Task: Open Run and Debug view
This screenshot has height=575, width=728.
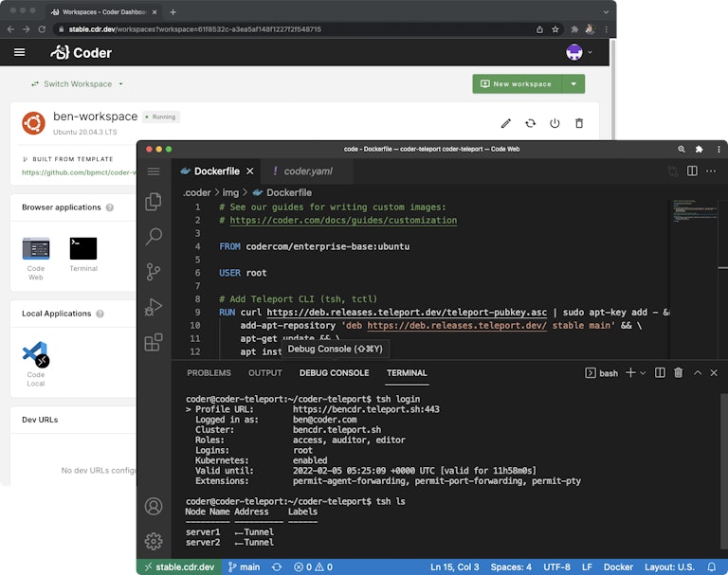Action: [153, 308]
